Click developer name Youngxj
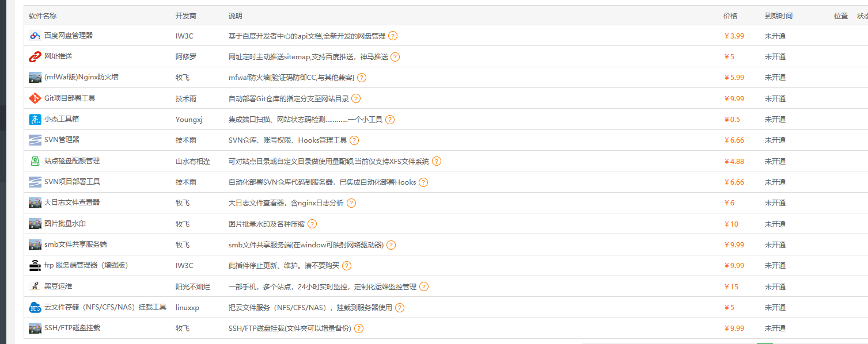This screenshot has height=344, width=868. (189, 119)
